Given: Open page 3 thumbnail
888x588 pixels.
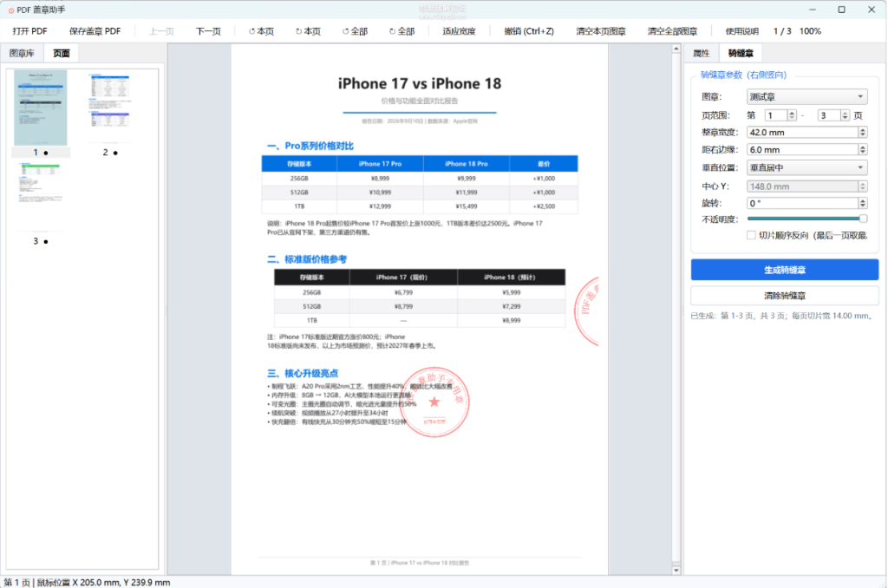Looking at the screenshot, I should 40,197.
